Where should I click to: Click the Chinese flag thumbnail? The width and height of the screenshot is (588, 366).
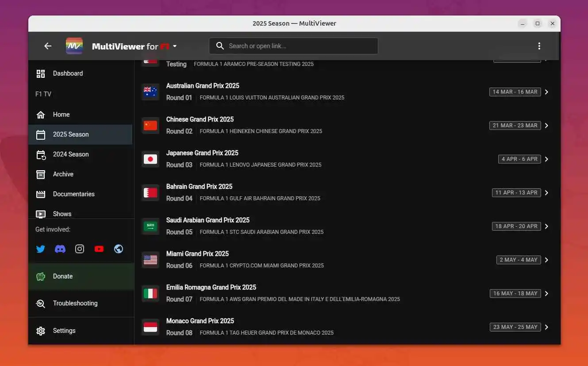(x=150, y=126)
